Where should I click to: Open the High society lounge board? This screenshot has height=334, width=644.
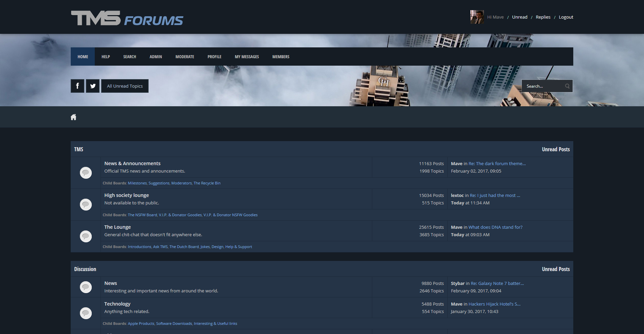pyautogui.click(x=127, y=195)
